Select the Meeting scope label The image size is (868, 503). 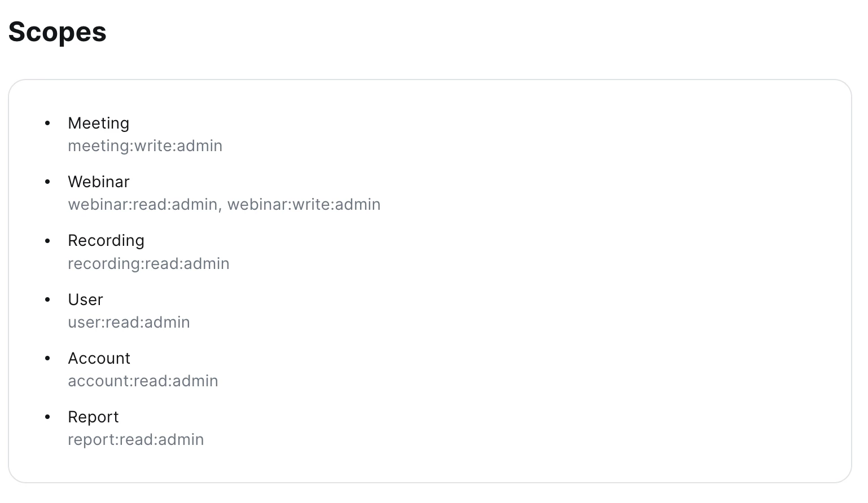(98, 123)
